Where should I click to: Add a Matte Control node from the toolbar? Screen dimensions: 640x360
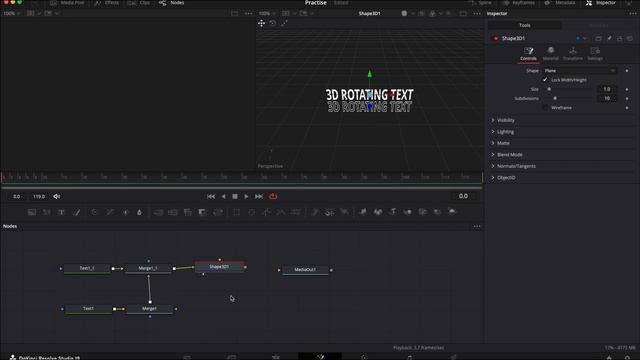[188, 212]
